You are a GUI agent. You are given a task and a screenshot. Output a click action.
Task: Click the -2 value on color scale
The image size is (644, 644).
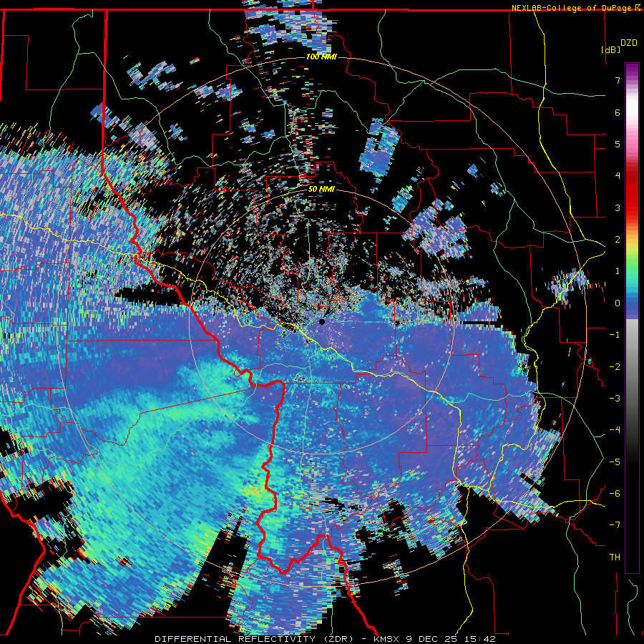click(x=615, y=367)
